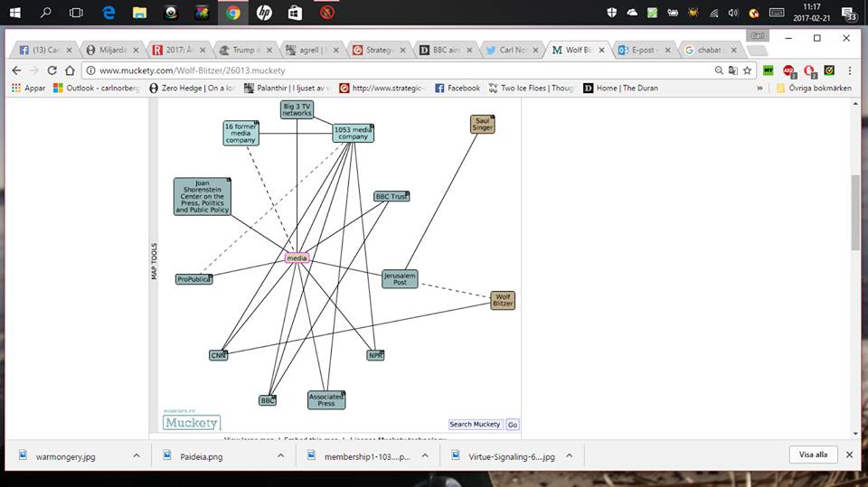Click the Wolf Blitzer node in the map
This screenshot has height=487, width=868.
tap(503, 300)
